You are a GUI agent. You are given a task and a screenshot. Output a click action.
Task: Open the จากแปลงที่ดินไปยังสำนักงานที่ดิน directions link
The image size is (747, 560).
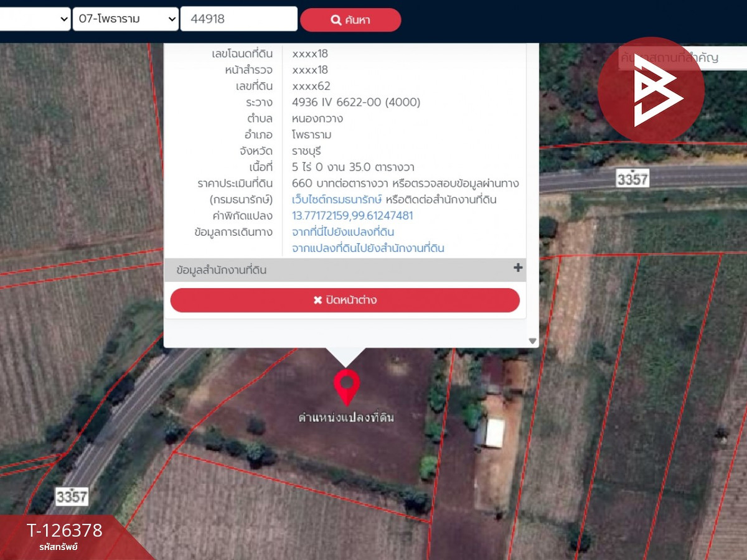click(368, 248)
